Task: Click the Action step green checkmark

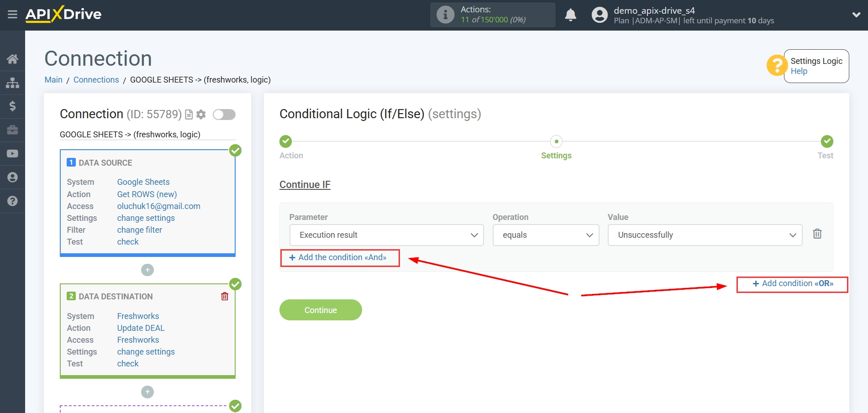Action: (x=286, y=141)
